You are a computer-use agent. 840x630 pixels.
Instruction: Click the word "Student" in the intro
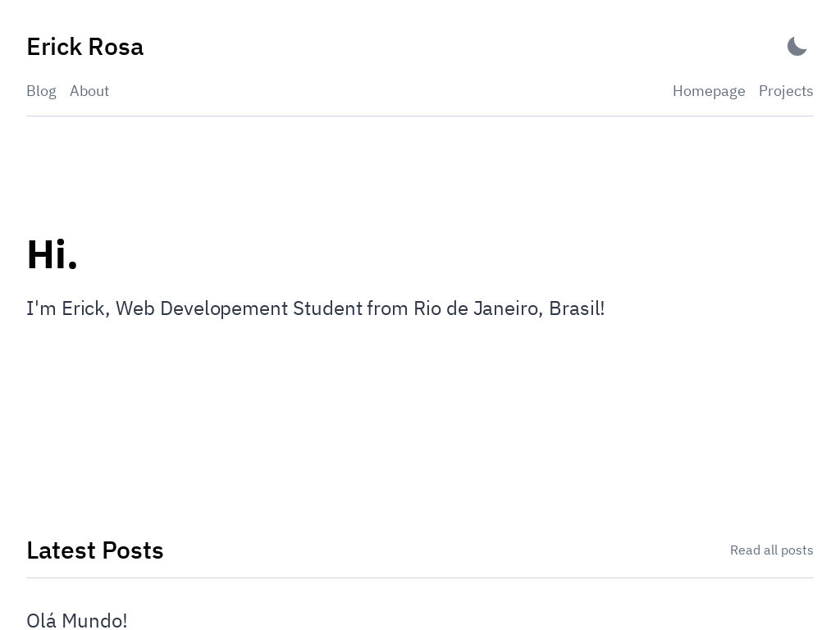point(328,308)
